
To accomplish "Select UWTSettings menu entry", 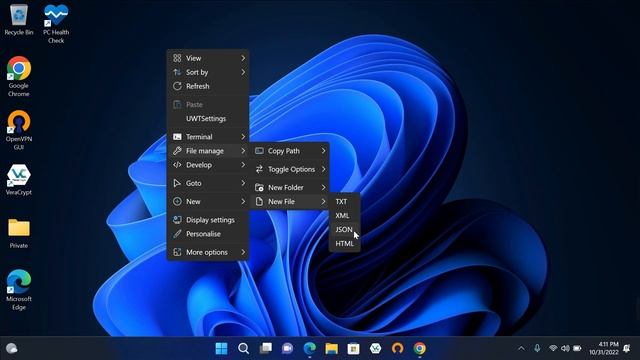I will (208, 118).
